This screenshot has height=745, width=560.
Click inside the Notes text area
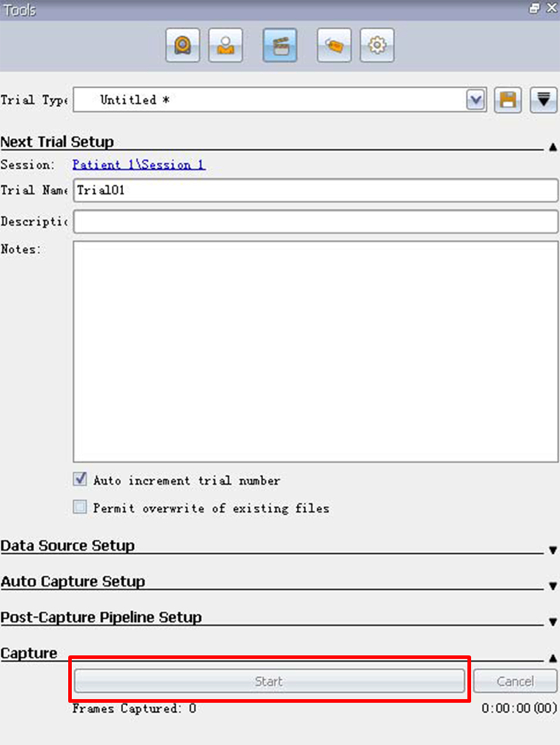pos(315,352)
